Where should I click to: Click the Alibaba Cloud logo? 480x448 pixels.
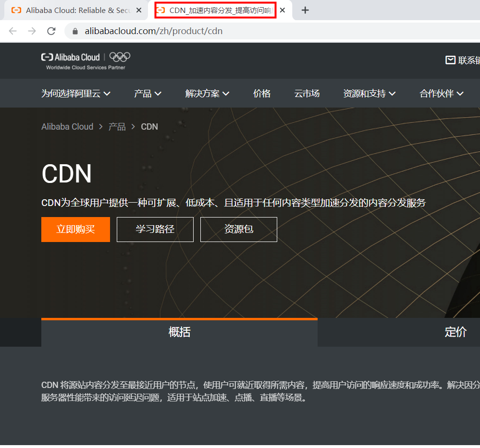click(x=71, y=57)
